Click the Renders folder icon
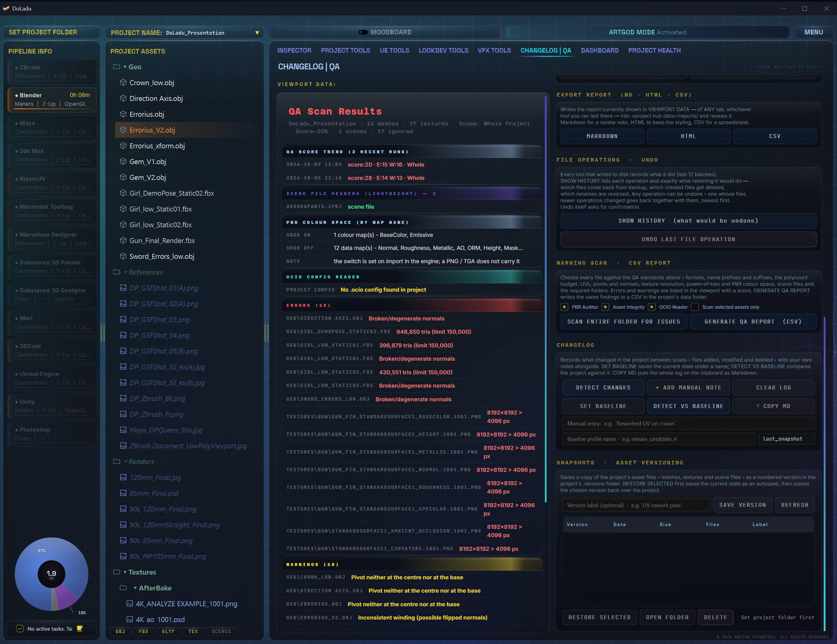This screenshot has width=837, height=644. [x=117, y=462]
